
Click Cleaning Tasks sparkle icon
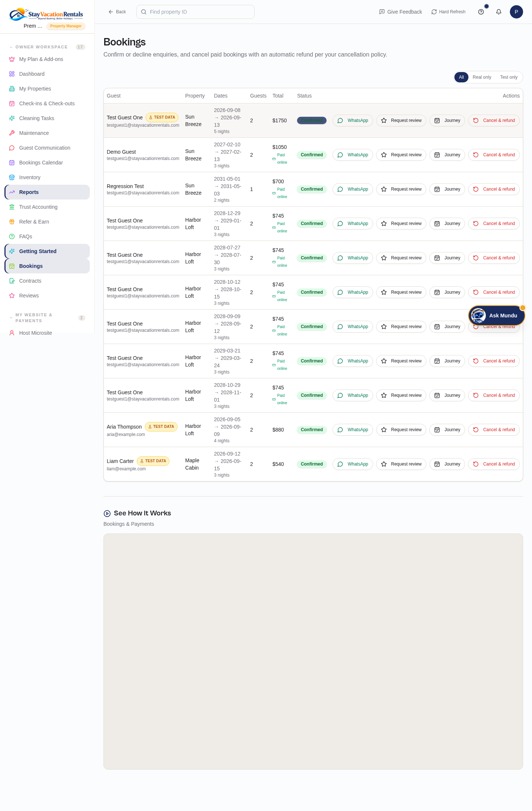tap(12, 118)
